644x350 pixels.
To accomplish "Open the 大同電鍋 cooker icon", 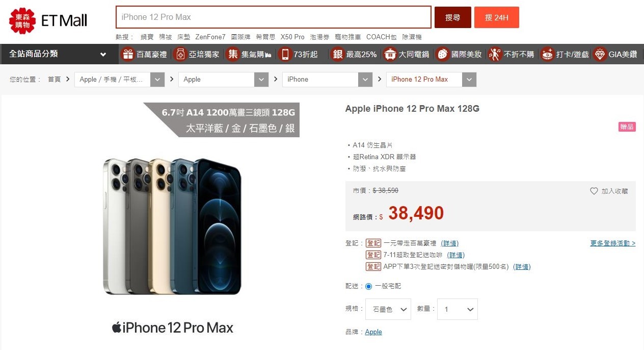I will coord(390,54).
